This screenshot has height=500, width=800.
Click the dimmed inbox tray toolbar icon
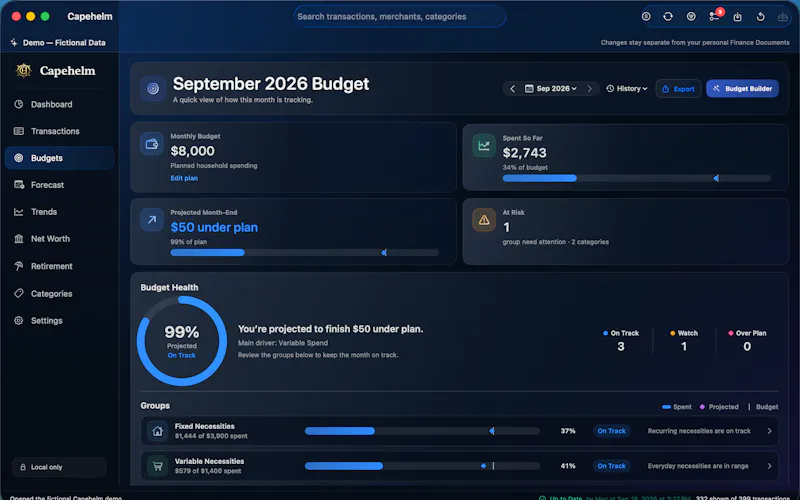[783, 17]
